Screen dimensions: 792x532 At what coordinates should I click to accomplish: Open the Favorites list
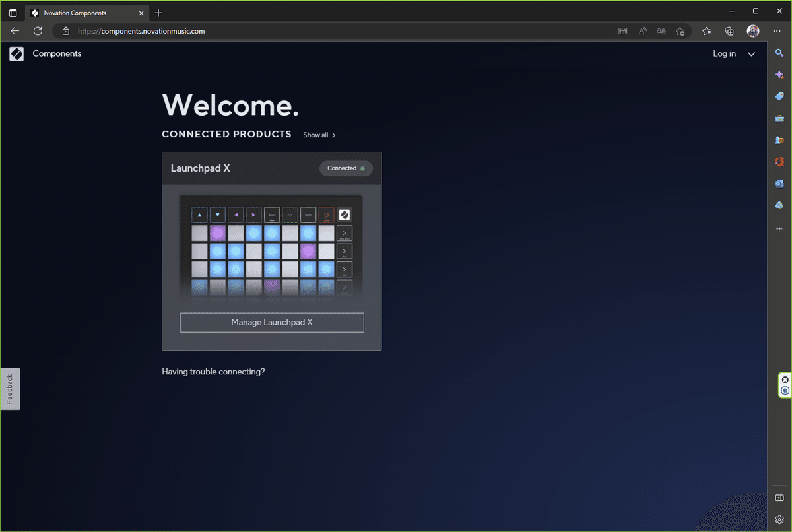pyautogui.click(x=707, y=31)
